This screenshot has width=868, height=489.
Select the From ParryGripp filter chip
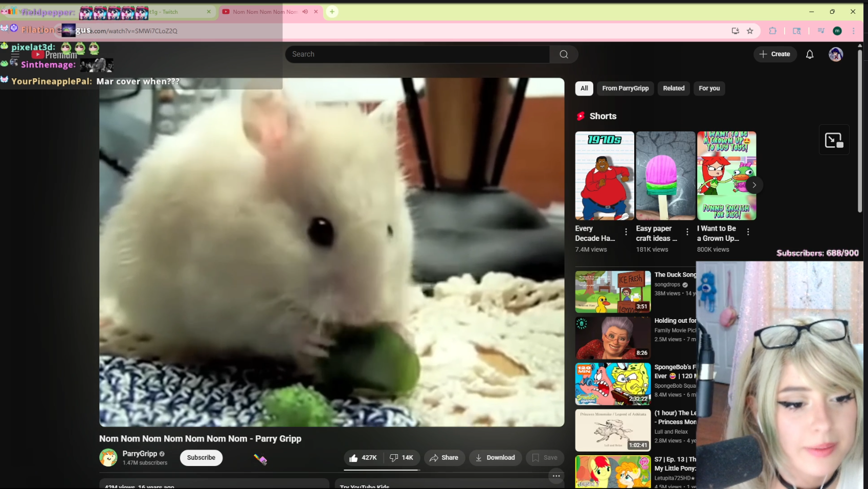pyautogui.click(x=625, y=88)
